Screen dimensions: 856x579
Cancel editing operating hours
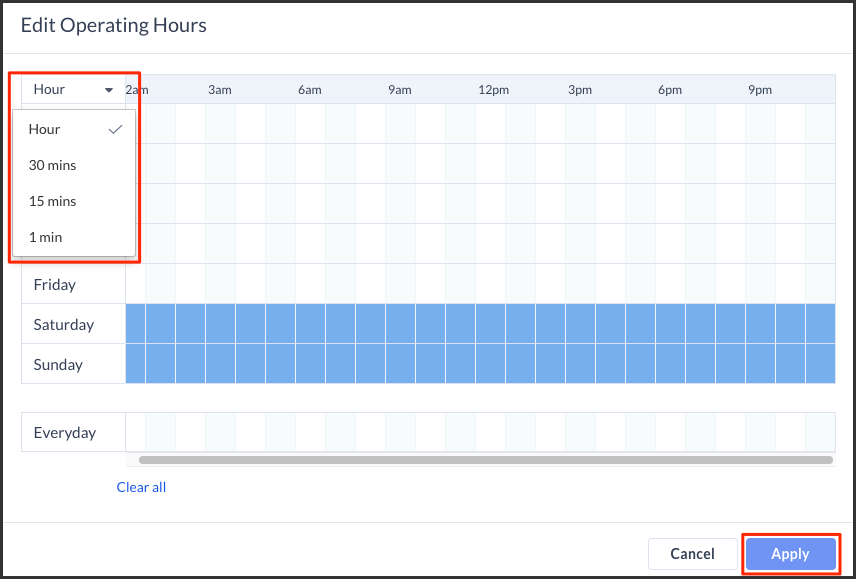tap(692, 554)
